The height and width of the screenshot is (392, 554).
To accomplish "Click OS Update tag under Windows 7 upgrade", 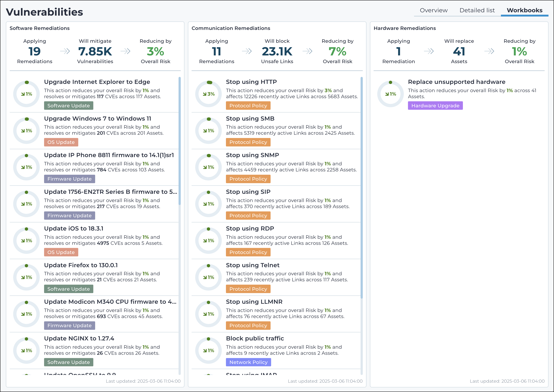I will pyautogui.click(x=61, y=142).
